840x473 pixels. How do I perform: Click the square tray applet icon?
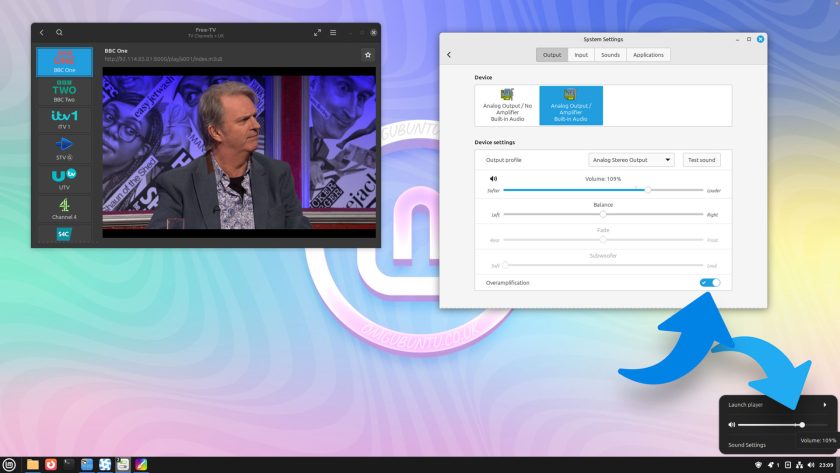pyautogui.click(x=788, y=465)
